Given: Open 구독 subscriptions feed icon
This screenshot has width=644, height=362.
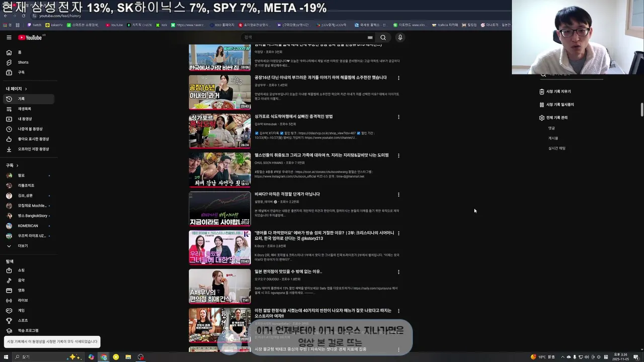Looking at the screenshot, I should click(x=9, y=72).
